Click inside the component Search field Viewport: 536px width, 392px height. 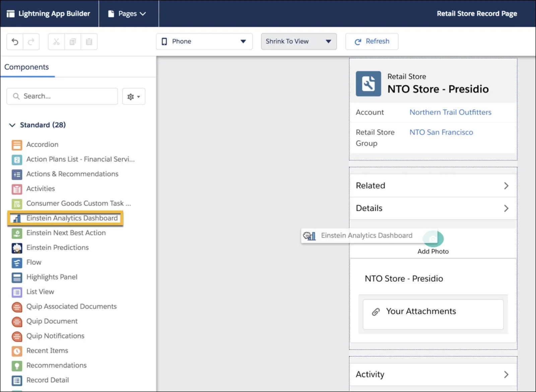point(62,96)
